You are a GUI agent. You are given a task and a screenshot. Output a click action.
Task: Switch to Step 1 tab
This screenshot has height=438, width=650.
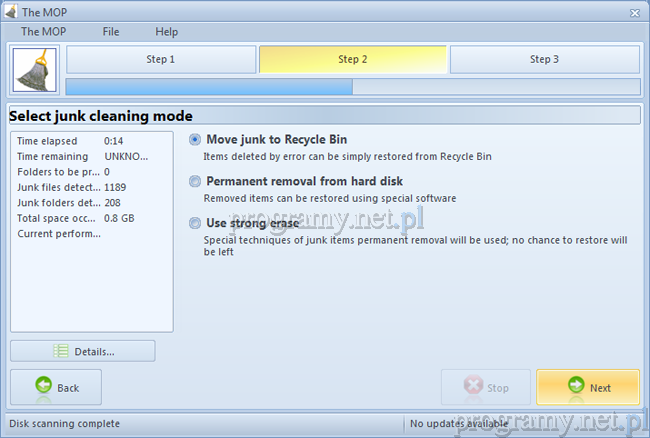coord(160,60)
